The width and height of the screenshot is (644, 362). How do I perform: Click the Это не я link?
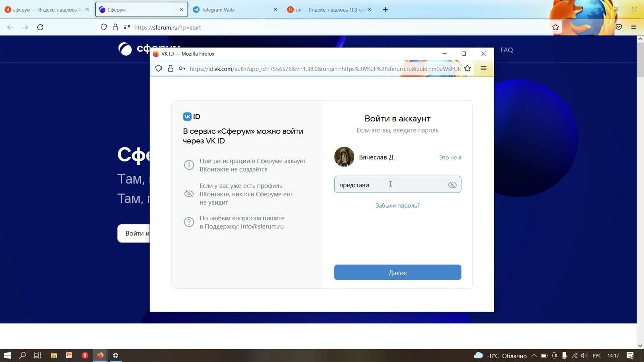(x=450, y=157)
